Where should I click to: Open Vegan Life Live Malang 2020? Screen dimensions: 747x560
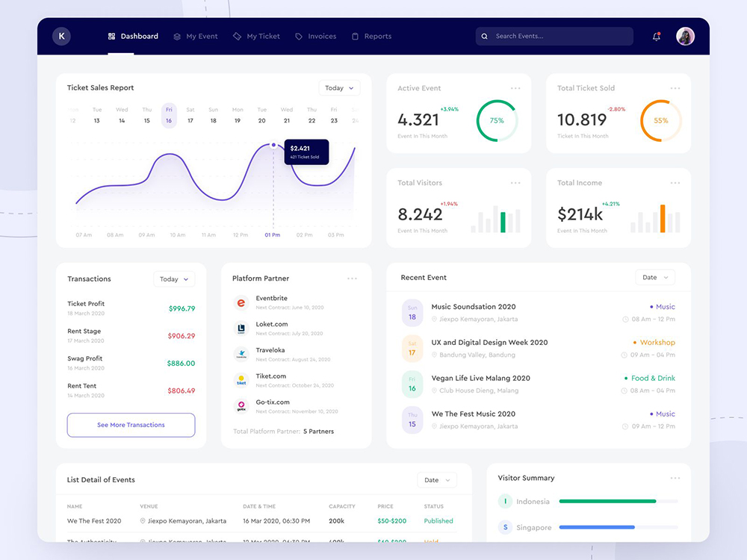480,378
